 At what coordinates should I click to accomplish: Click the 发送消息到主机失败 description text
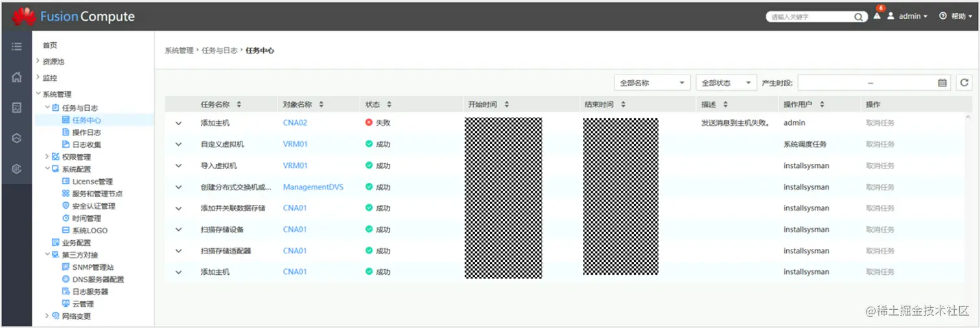pos(736,123)
